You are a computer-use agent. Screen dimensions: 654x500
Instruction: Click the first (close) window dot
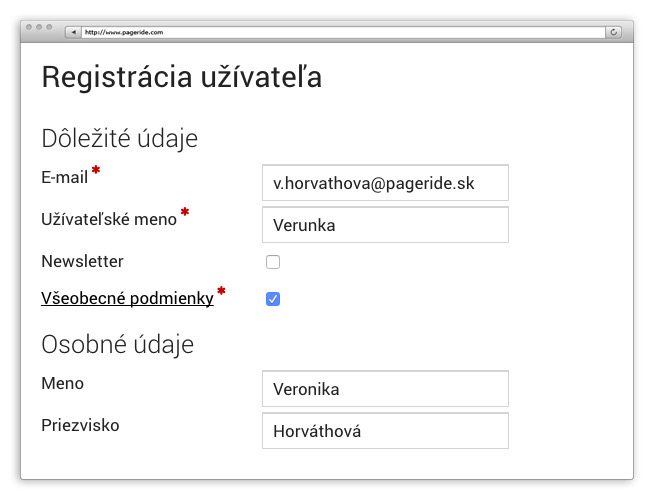pos(30,27)
